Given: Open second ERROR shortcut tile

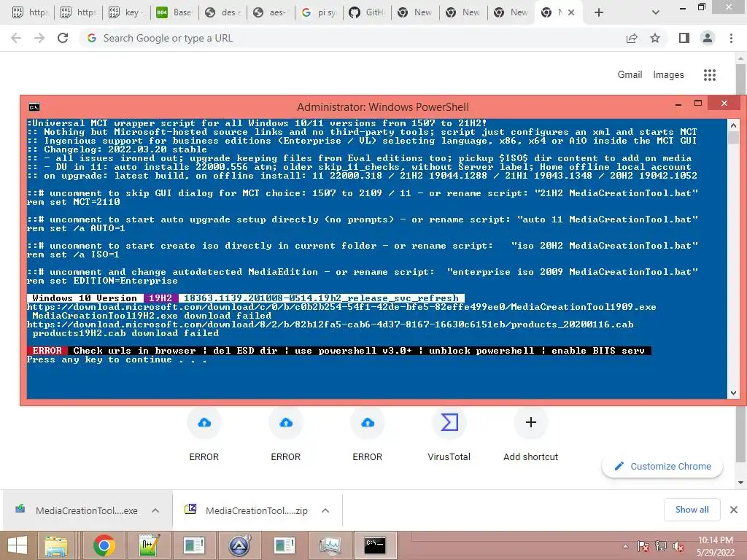Looking at the screenshot, I should (286, 435).
